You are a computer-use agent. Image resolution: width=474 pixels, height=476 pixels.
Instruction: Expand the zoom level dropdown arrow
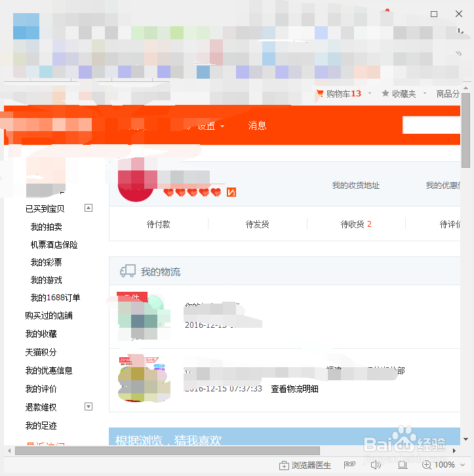pyautogui.click(x=462, y=465)
